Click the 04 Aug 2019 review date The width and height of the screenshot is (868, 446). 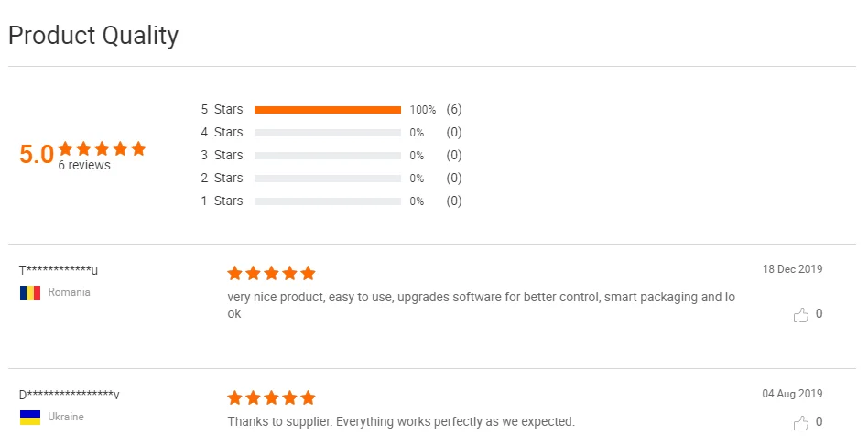click(x=792, y=394)
